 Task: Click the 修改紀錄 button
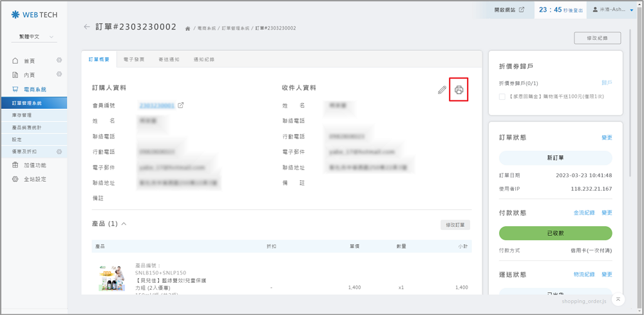[597, 38]
